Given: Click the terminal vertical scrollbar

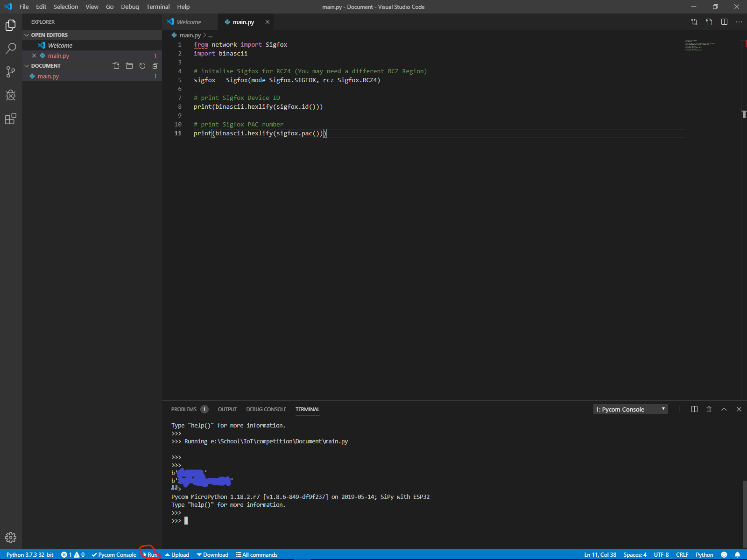Looking at the screenshot, I should pyautogui.click(x=744, y=513).
